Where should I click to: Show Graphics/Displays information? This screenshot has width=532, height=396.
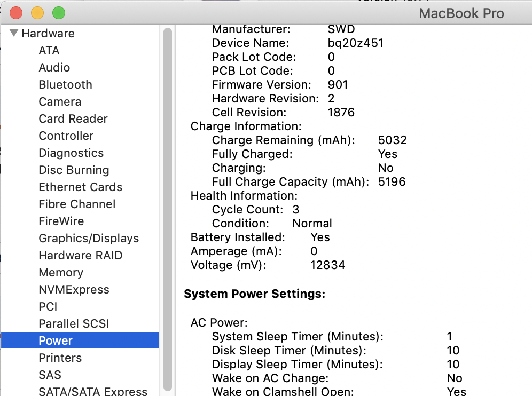click(x=89, y=239)
